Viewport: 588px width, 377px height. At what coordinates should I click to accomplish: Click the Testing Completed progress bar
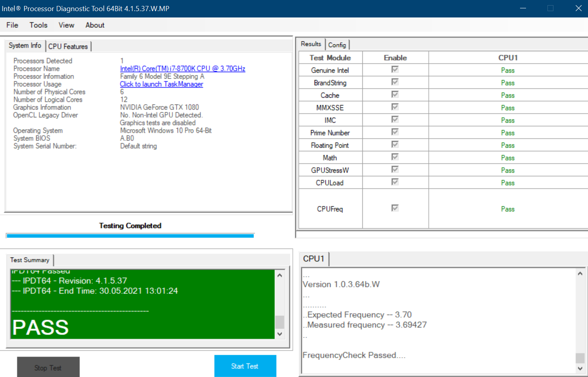(x=130, y=236)
